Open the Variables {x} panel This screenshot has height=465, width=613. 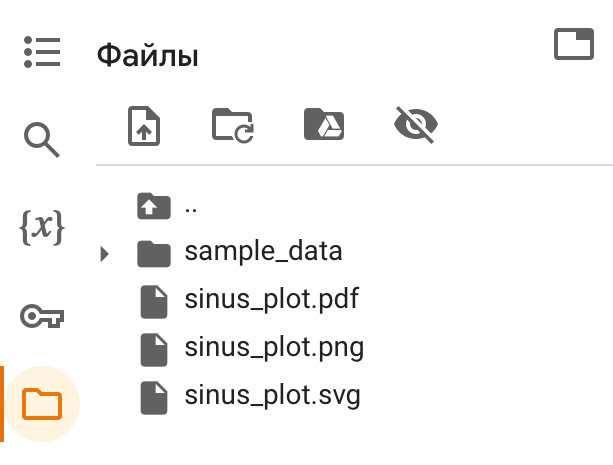coord(42,229)
